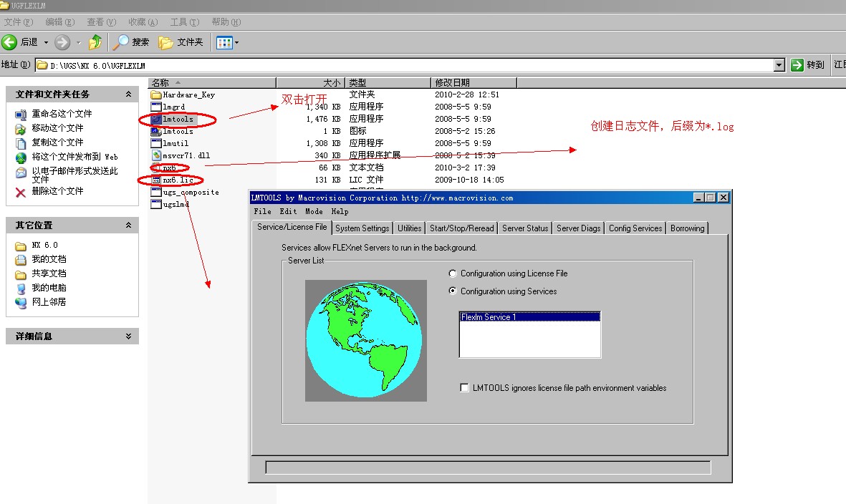846x504 pixels.
Task: Click 重命名这个文件 task link
Action: tap(62, 114)
